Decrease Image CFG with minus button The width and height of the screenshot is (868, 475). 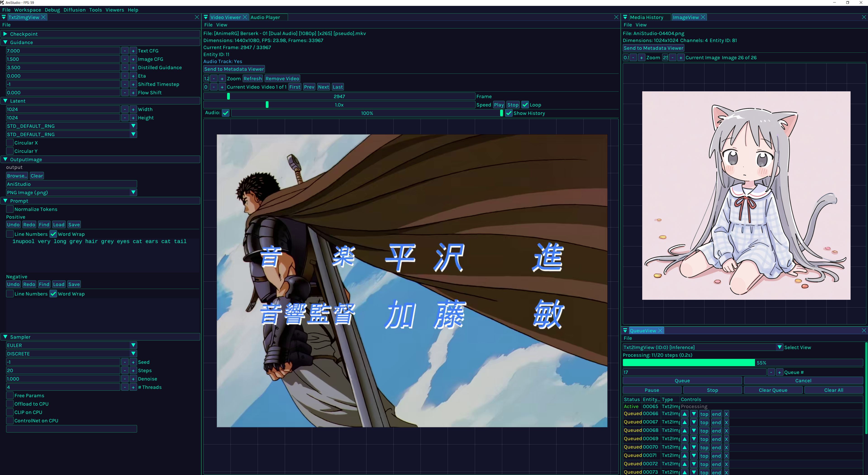(x=125, y=59)
